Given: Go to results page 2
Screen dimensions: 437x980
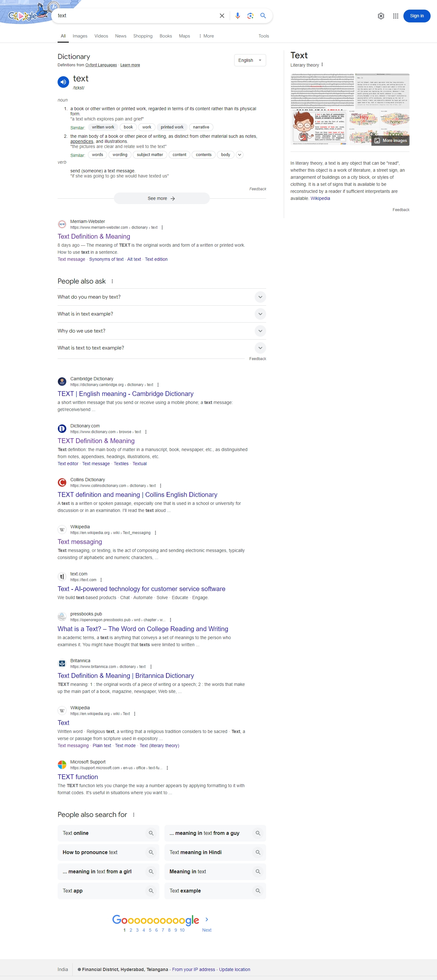Looking at the screenshot, I should pos(131,930).
